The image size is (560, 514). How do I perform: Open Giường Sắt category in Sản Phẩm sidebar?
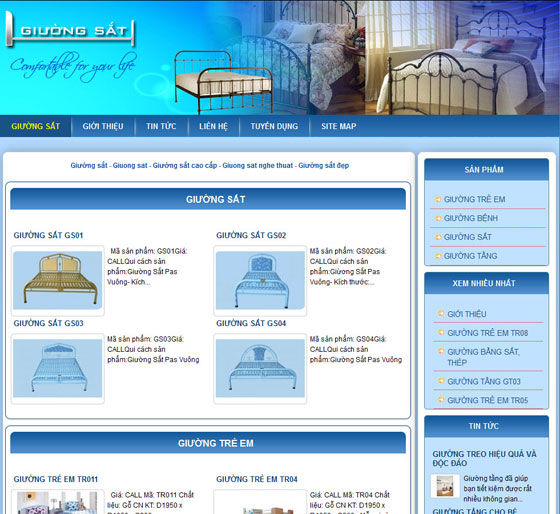(x=468, y=237)
